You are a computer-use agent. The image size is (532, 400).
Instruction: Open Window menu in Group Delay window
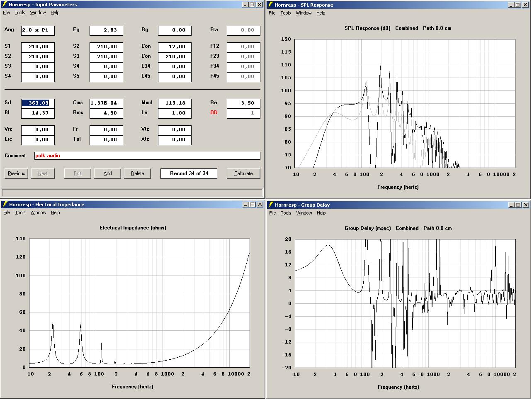tap(304, 213)
